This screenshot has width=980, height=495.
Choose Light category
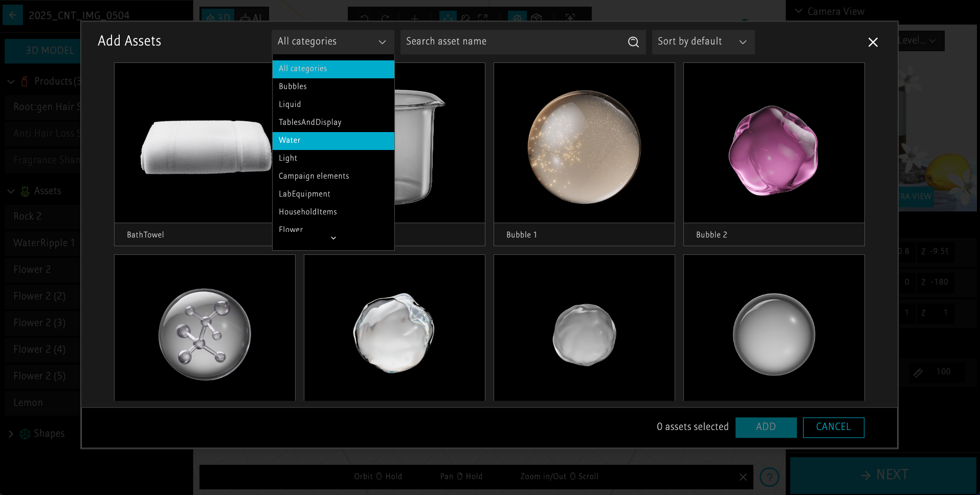click(x=333, y=158)
